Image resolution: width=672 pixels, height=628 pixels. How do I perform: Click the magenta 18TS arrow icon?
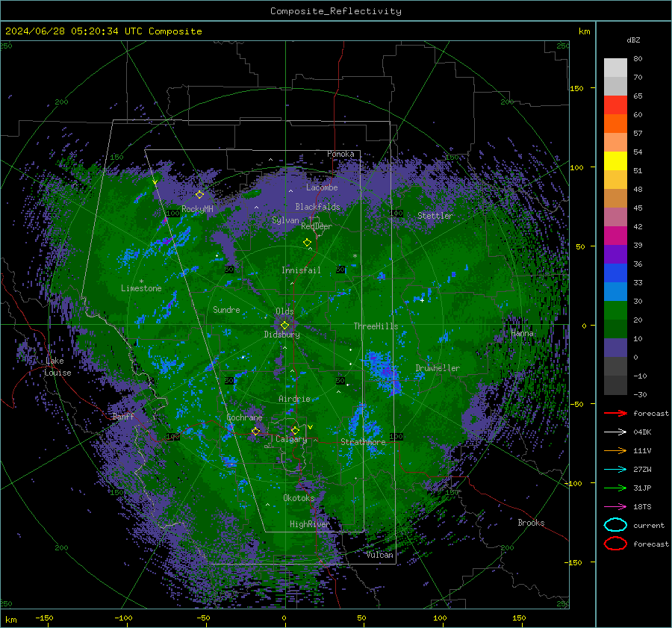pos(615,507)
